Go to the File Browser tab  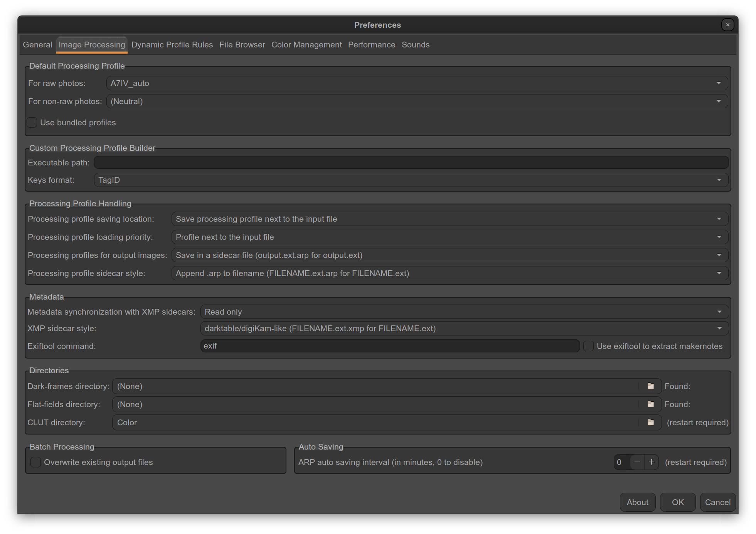click(x=242, y=45)
